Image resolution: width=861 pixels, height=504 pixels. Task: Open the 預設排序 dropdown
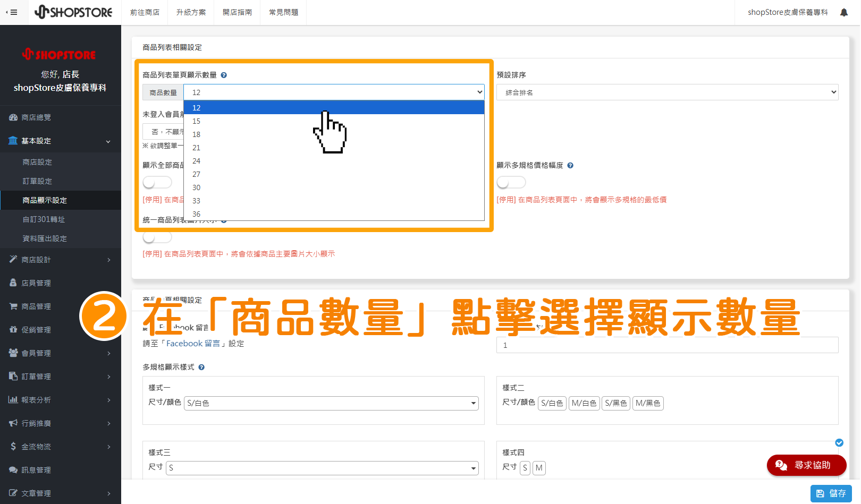tap(667, 92)
